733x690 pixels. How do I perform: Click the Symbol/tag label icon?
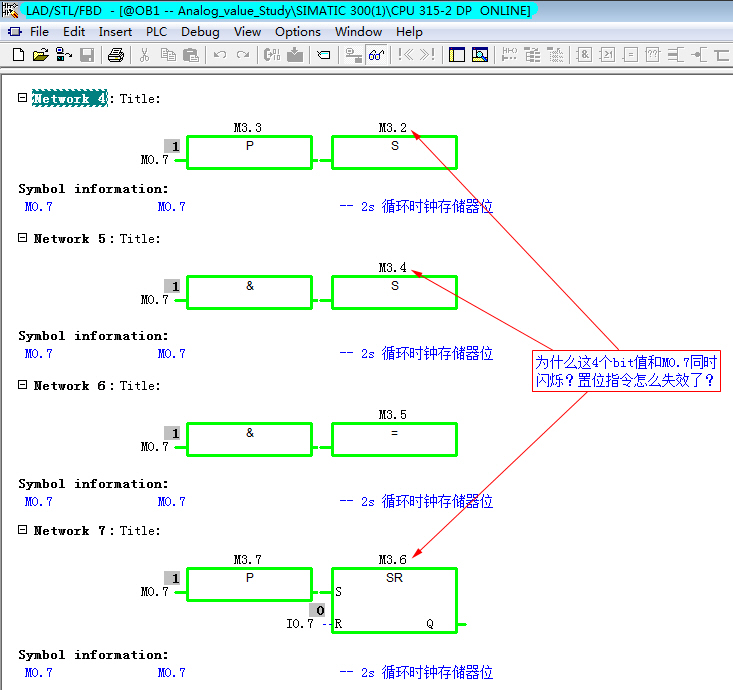pos(323,55)
